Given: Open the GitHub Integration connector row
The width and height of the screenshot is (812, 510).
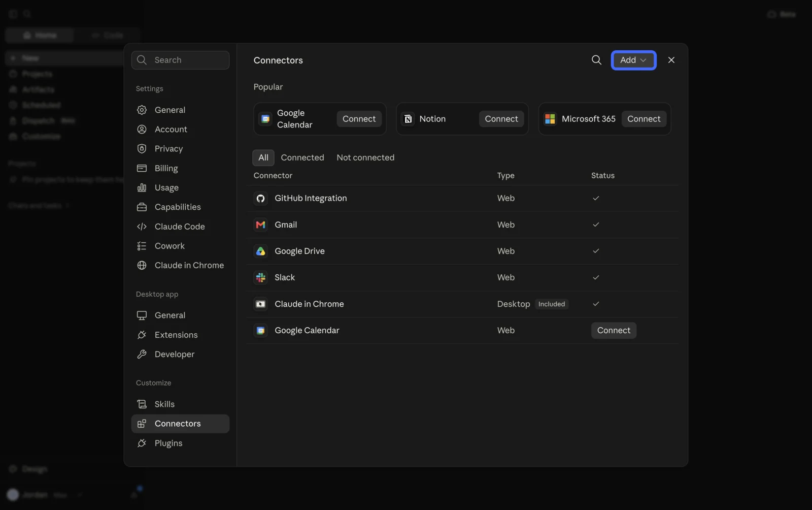Looking at the screenshot, I should pos(462,198).
